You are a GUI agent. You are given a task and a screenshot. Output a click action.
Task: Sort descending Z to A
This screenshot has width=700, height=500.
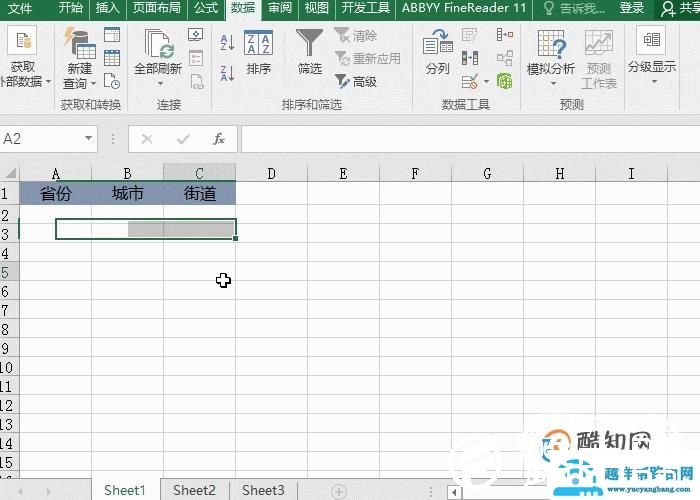(x=227, y=73)
